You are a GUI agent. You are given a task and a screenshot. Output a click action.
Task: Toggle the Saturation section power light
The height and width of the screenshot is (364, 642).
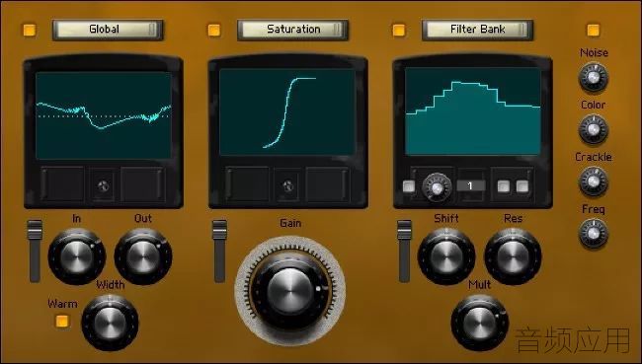point(213,30)
